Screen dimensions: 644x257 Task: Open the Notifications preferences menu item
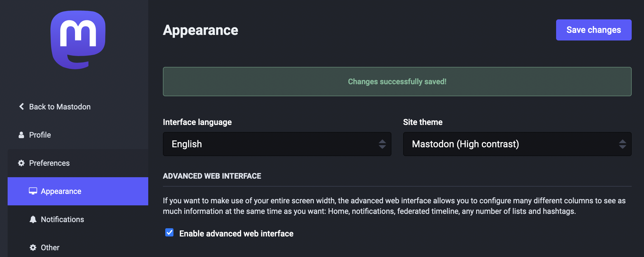pyautogui.click(x=62, y=219)
